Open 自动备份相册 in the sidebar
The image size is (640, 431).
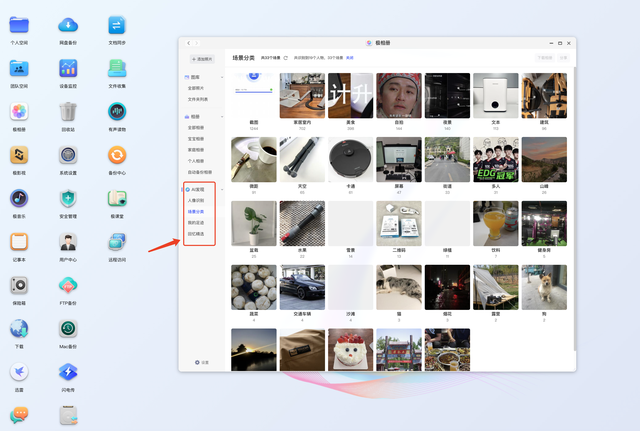click(200, 172)
